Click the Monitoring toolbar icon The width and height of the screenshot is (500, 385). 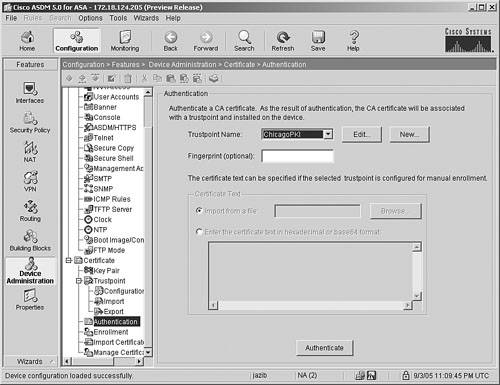(125, 41)
